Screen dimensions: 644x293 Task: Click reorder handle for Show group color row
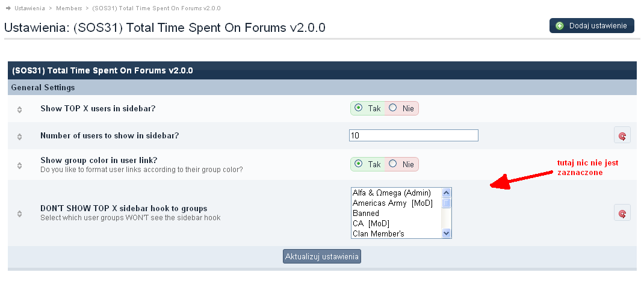click(x=19, y=165)
